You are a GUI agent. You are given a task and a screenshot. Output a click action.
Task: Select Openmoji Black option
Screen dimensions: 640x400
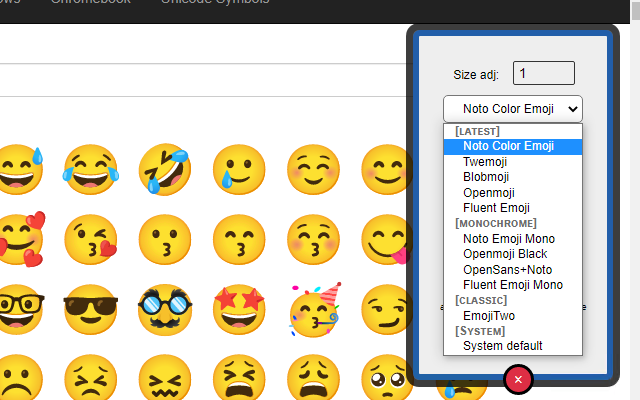pos(513,254)
